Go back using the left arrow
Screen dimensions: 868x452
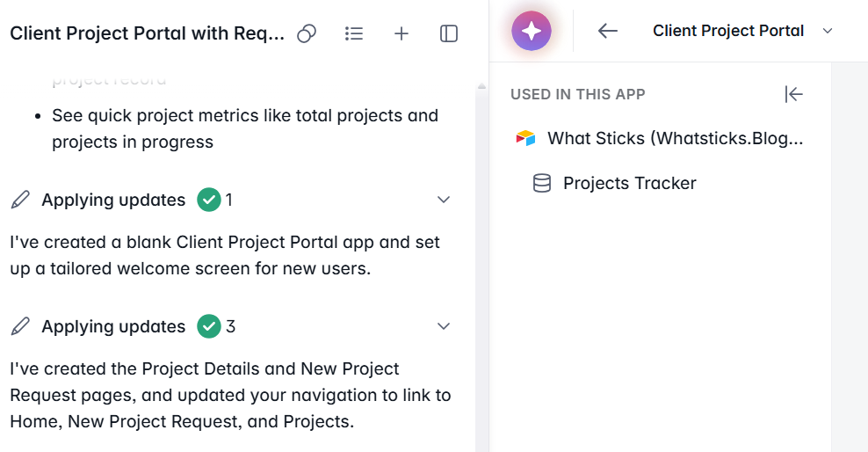tap(608, 31)
